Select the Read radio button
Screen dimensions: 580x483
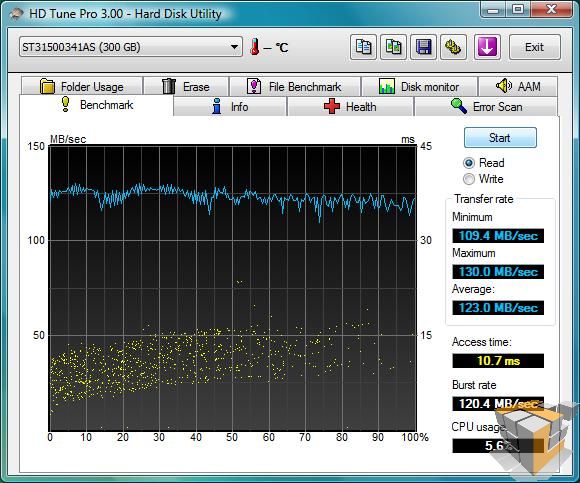(469, 163)
